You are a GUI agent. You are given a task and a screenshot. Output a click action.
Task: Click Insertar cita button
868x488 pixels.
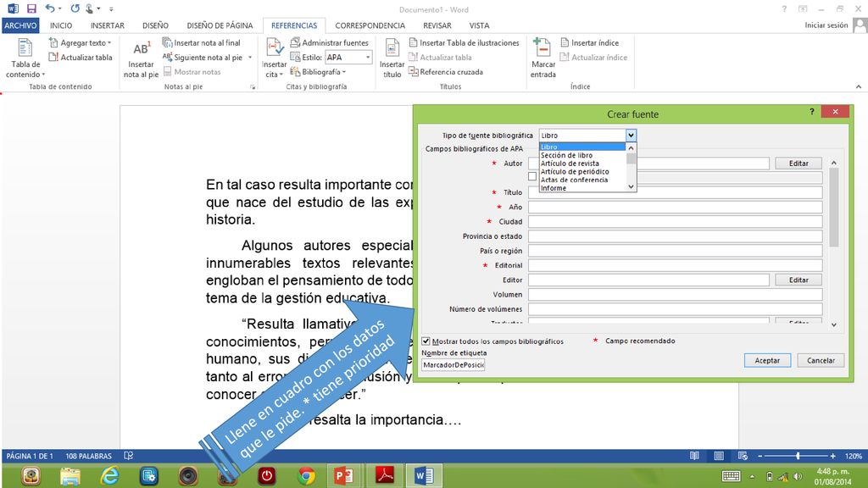(x=274, y=58)
